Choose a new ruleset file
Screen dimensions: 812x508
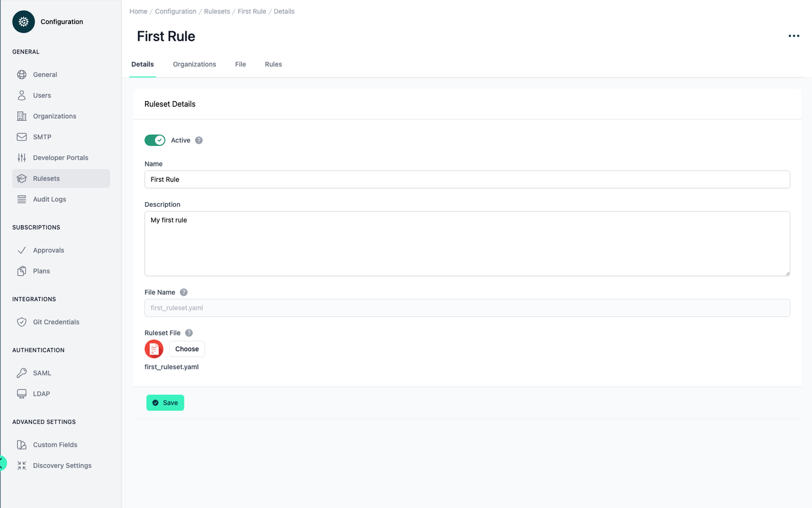tap(186, 349)
